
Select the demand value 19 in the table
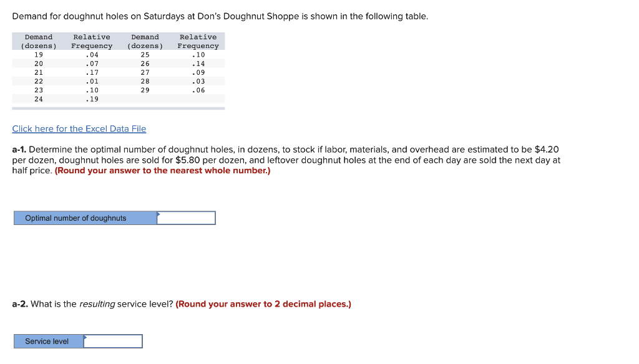pyautogui.click(x=39, y=54)
